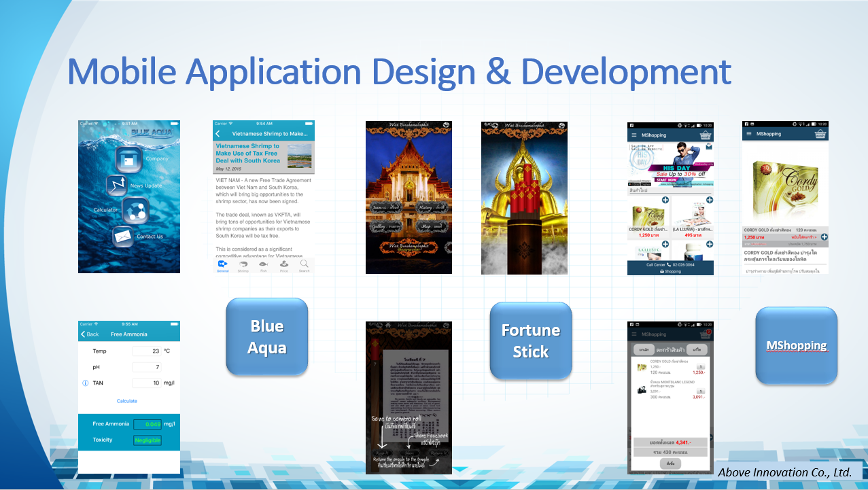Add CORDY GOLD 1,250 baht card via plus icon
The height and width of the screenshot is (490, 868).
664,200
